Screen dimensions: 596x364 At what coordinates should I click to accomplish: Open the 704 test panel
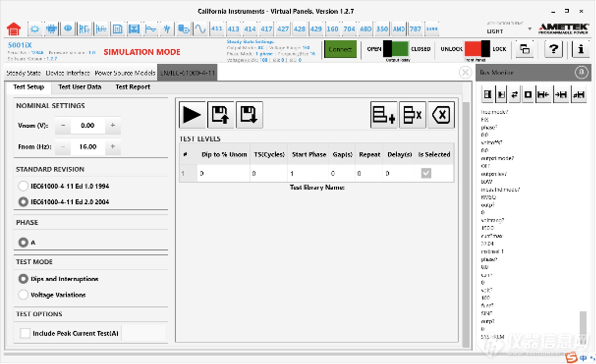tap(349, 29)
